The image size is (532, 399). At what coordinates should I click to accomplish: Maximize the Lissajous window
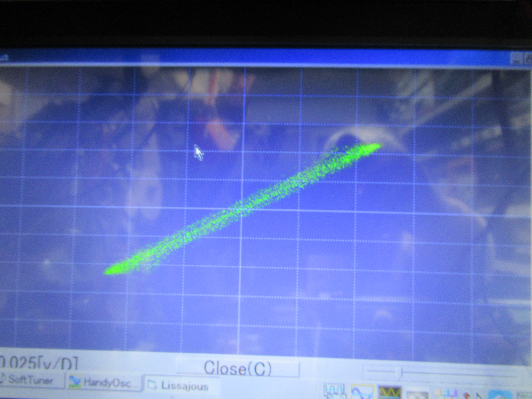click(x=528, y=59)
